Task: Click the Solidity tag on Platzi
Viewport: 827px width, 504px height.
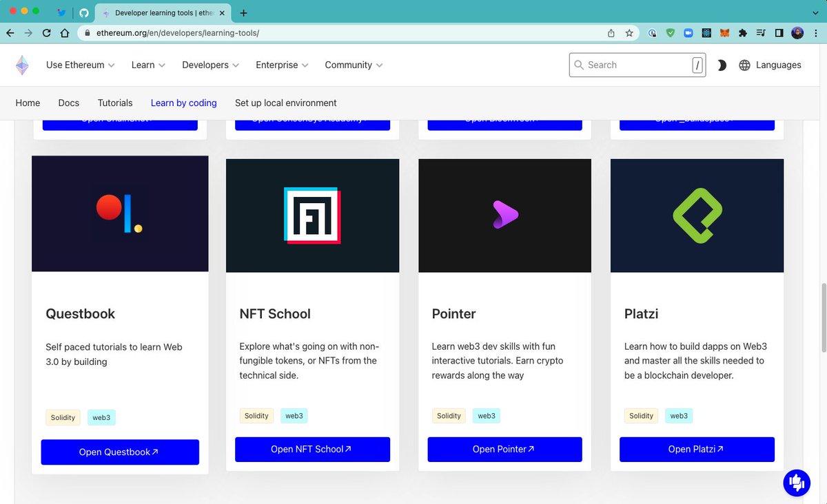Action: coord(641,416)
